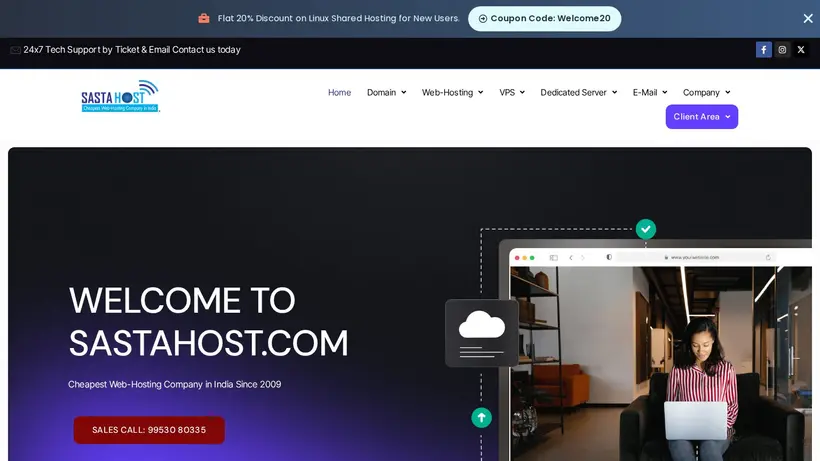Expand the VPS dropdown menu
Screen dimensions: 820x461
click(x=512, y=93)
